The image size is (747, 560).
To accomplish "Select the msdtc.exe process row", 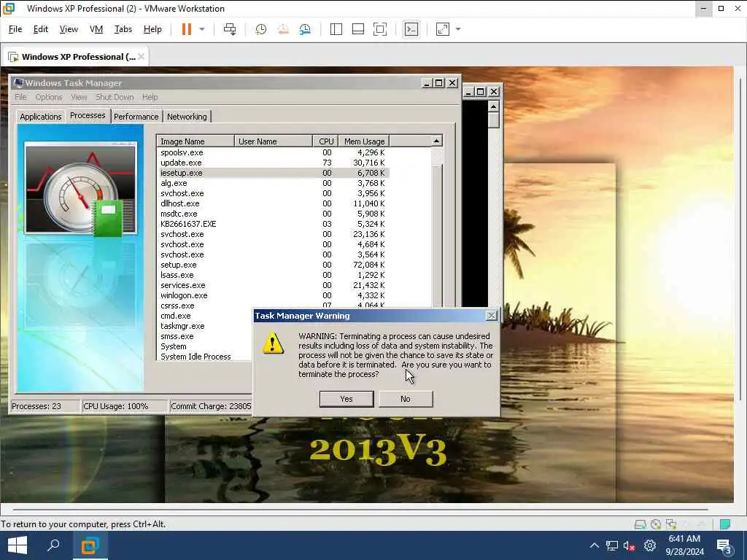I will [273, 214].
